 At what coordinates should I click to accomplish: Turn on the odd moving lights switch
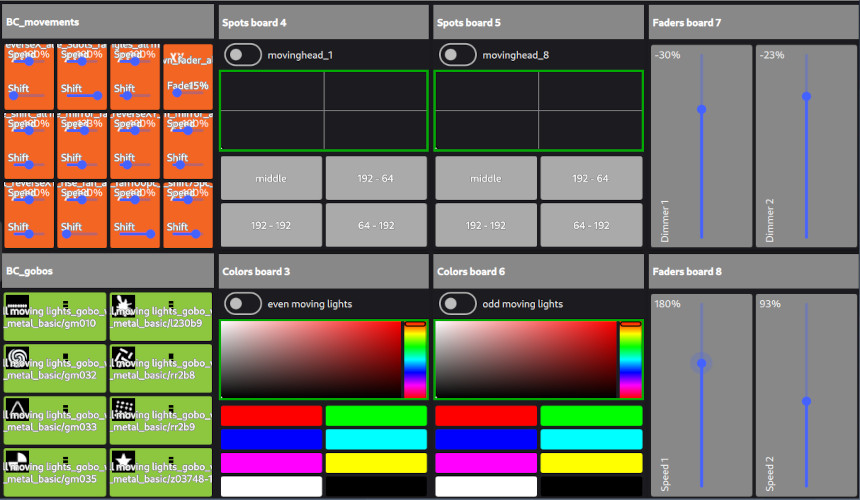pyautogui.click(x=458, y=304)
